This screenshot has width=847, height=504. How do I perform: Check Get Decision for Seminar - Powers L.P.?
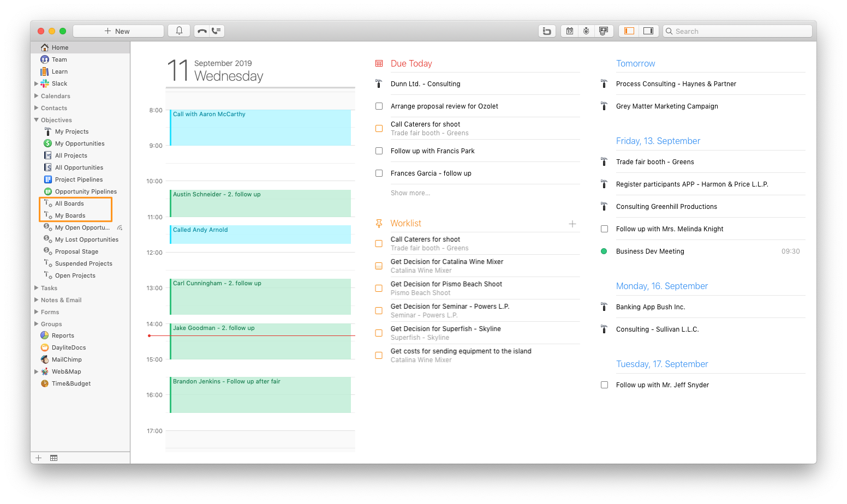coord(379,311)
